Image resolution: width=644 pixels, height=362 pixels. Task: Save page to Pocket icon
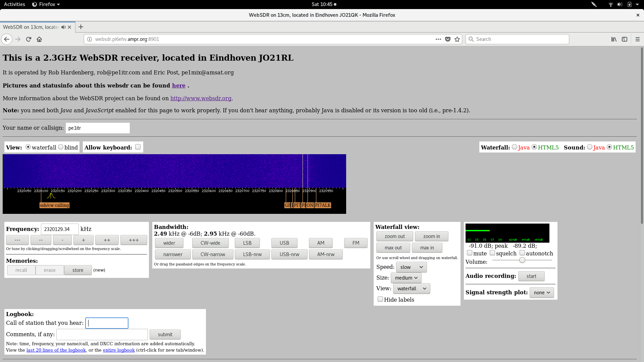coord(447,39)
